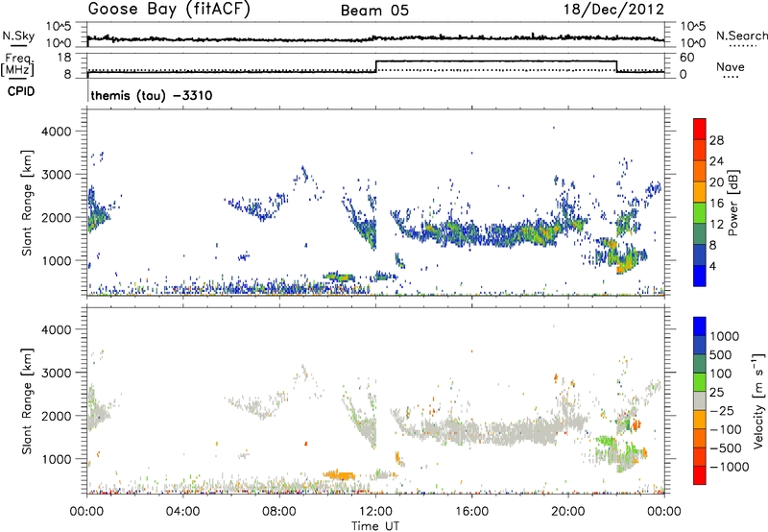Click the power panel 'Slant Range [km]' label
This screenshot has height=532, width=768.
(27, 203)
